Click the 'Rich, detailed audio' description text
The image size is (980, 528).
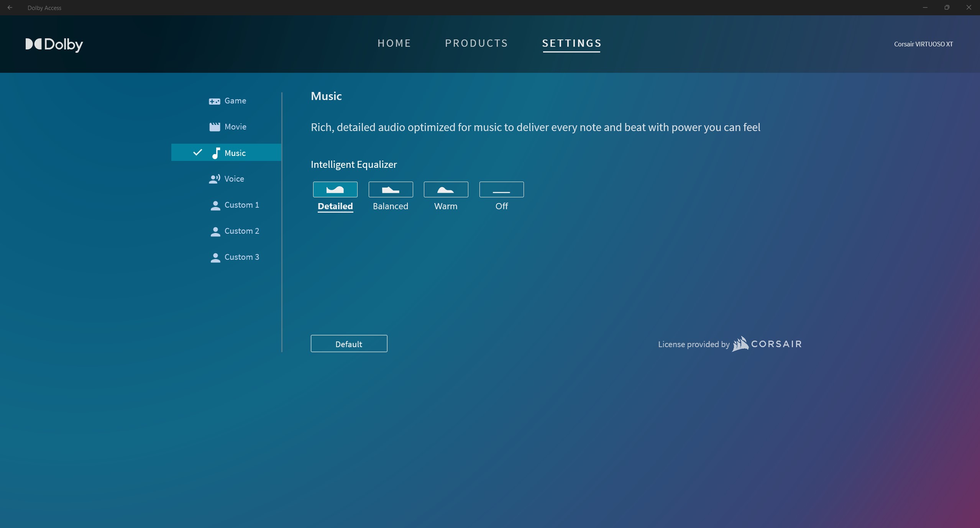pos(535,127)
